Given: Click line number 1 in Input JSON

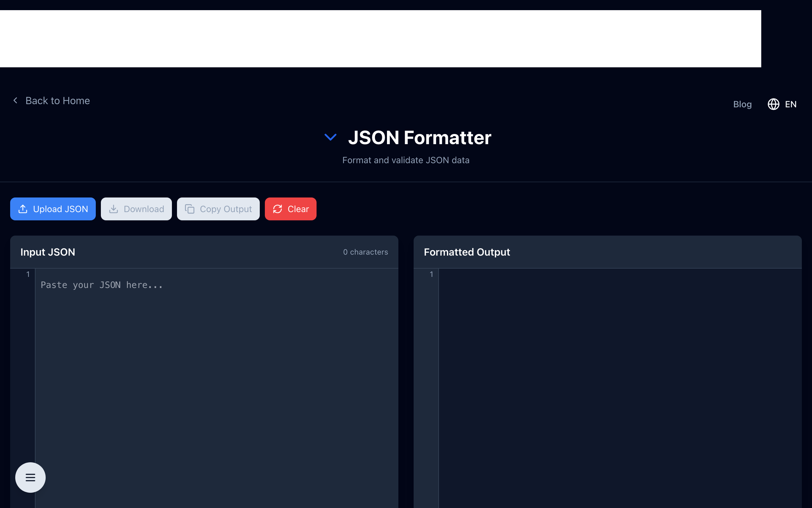Looking at the screenshot, I should 28,274.
